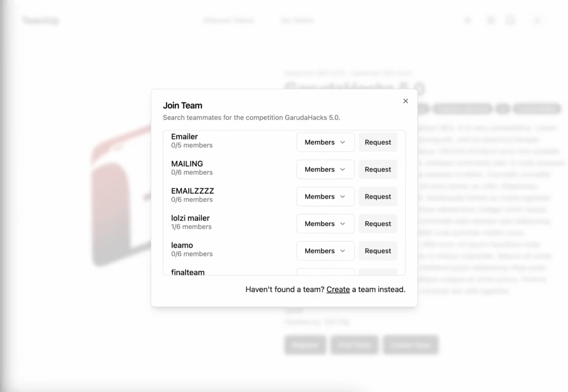The image size is (568, 392).
Task: Click the leamo team name
Action: (x=182, y=245)
